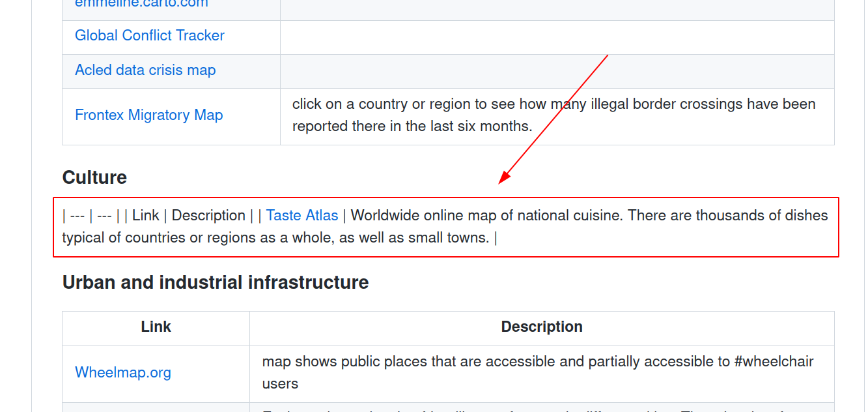
Task: Open the Wheelmap.org link
Action: tap(123, 373)
